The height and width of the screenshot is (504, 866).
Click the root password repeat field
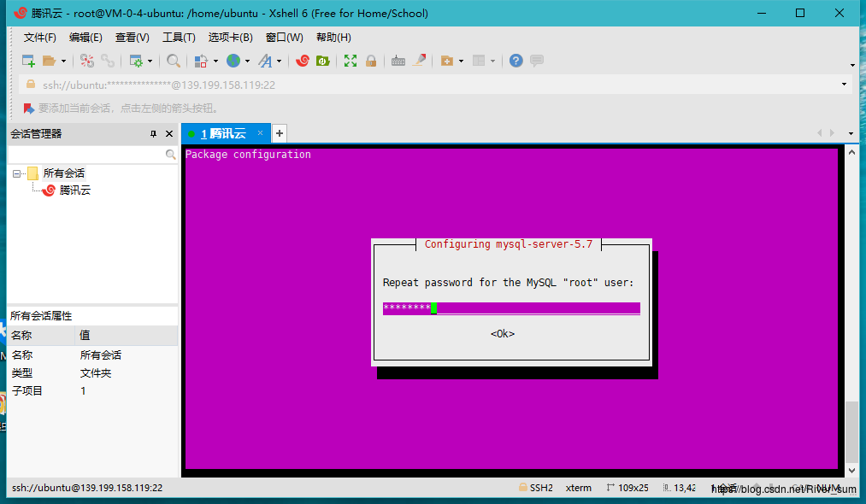pos(511,308)
